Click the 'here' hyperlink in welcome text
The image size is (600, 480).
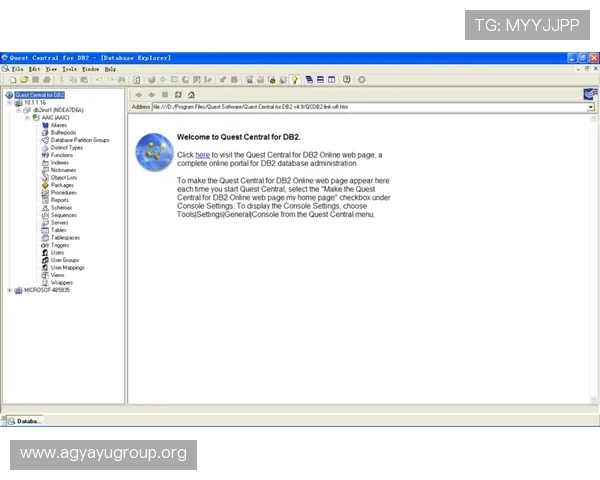point(202,155)
